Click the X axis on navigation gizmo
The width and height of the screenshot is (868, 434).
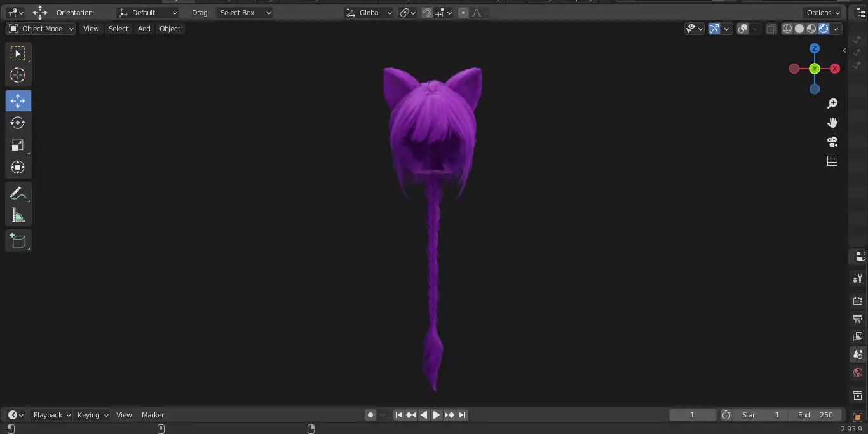click(x=835, y=69)
